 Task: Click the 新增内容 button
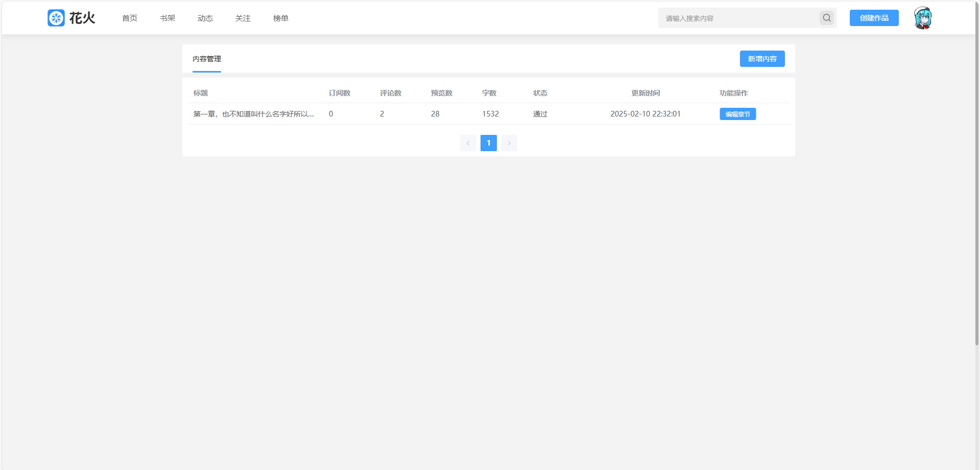(x=762, y=59)
